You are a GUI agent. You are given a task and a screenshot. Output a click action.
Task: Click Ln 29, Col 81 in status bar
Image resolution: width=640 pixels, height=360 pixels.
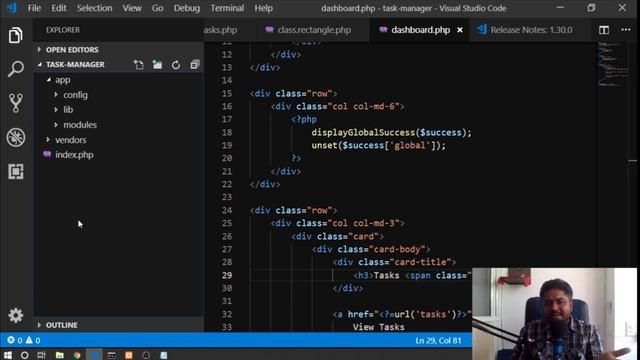point(438,340)
